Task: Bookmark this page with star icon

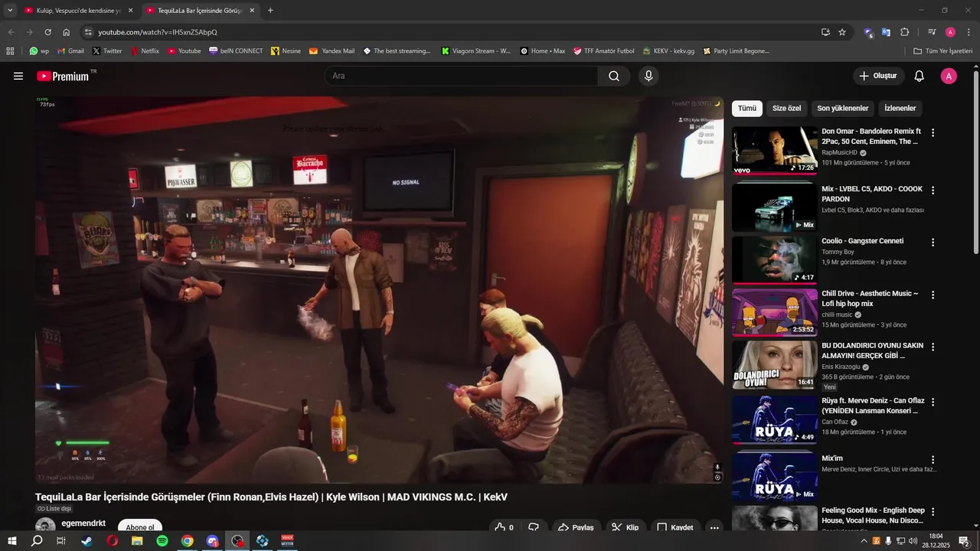Action: 842,32
